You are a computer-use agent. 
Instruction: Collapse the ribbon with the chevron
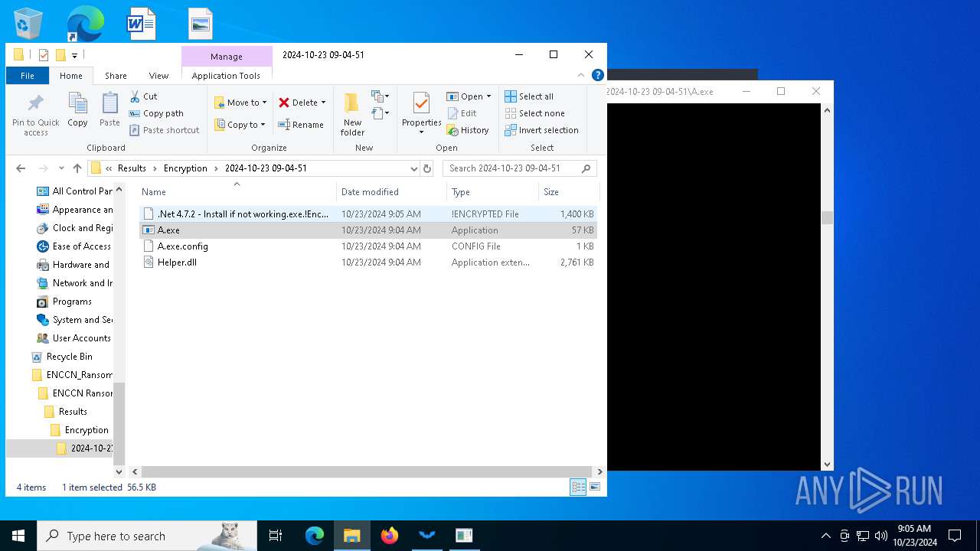(x=583, y=75)
